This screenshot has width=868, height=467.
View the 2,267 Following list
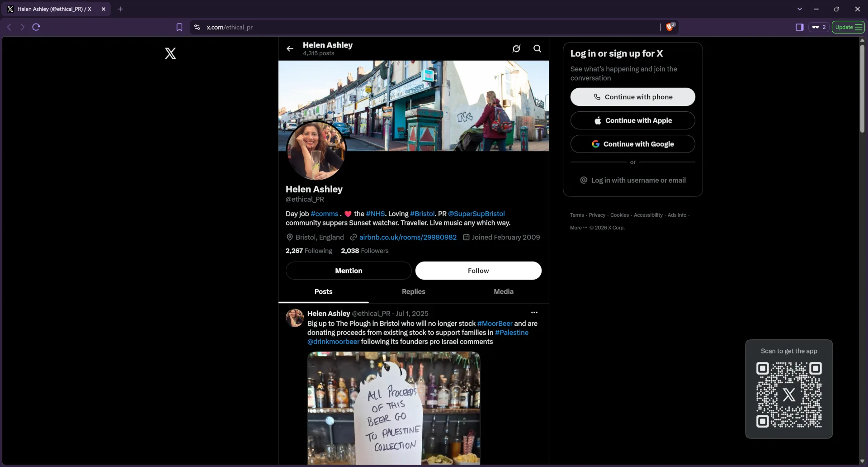(309, 251)
